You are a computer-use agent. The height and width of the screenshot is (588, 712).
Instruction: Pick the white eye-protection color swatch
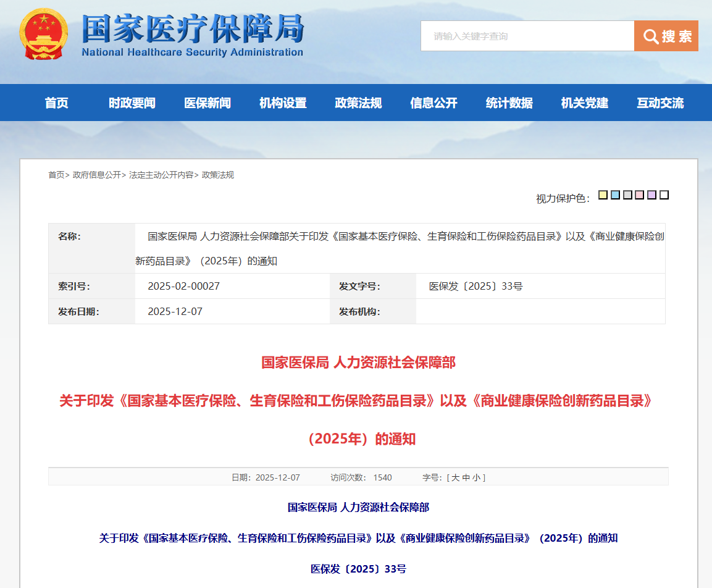tap(664, 195)
